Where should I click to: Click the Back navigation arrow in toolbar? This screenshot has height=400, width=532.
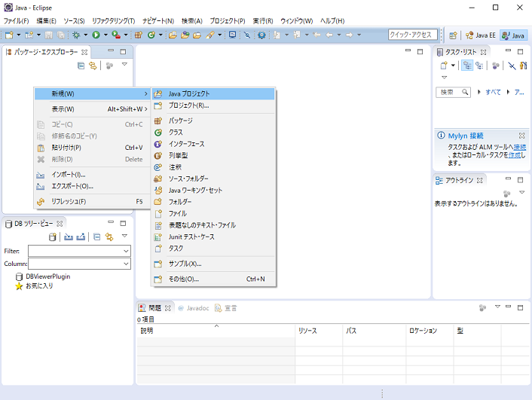point(329,35)
